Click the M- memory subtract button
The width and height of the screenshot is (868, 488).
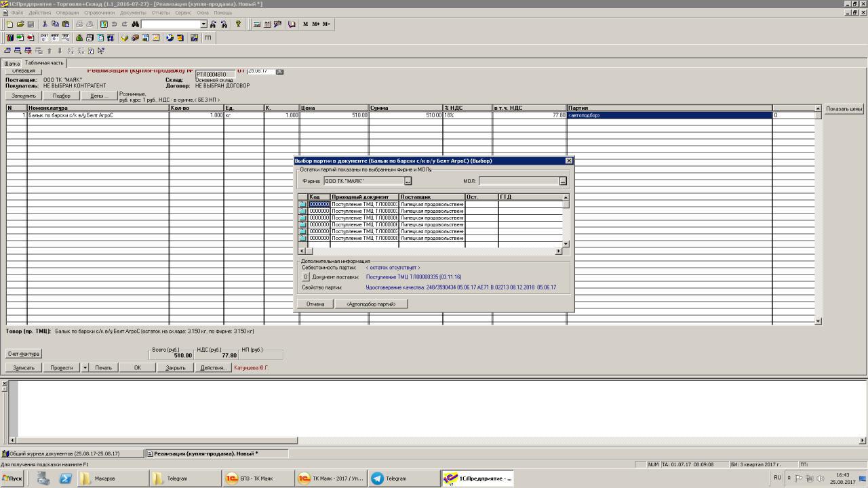(x=326, y=24)
